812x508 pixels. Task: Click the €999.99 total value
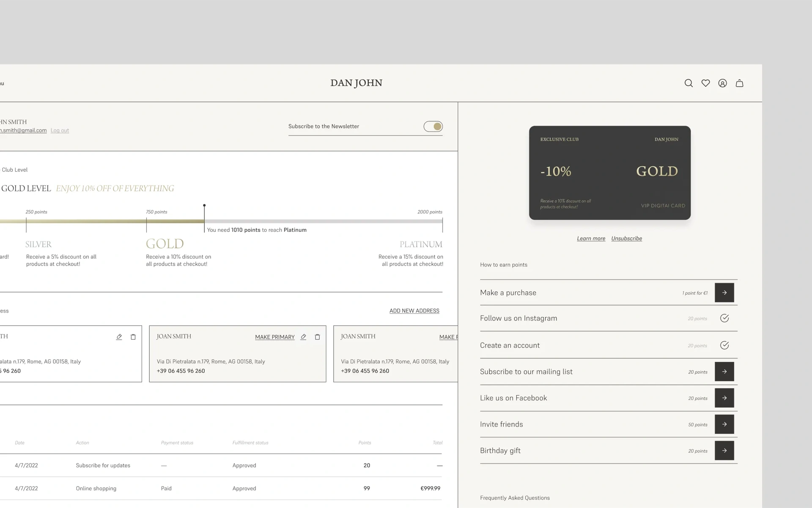click(430, 488)
